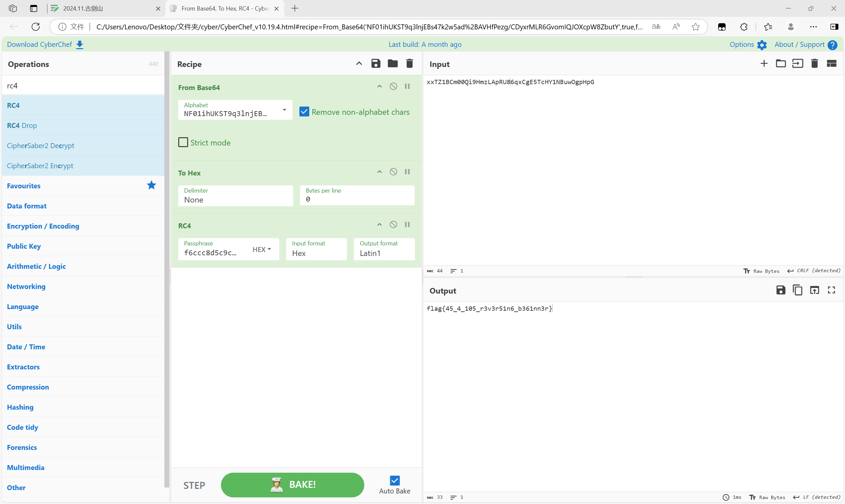Expand the Favourites category
The width and height of the screenshot is (845, 504).
83,186
